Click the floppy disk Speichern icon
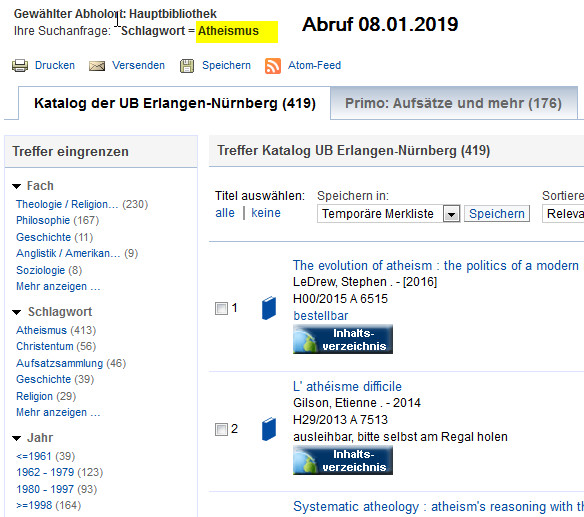Viewport: 584px width, 517px height. coord(187,66)
